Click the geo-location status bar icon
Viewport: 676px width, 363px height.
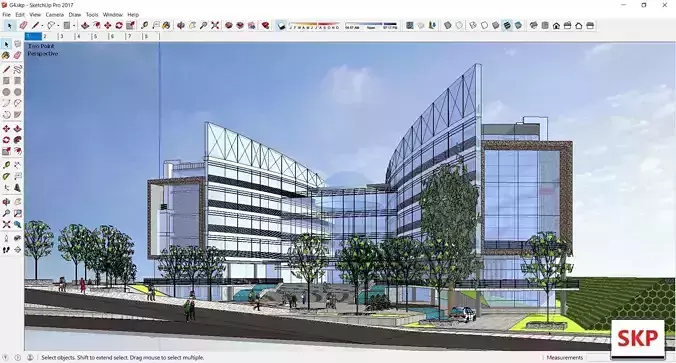(x=6, y=357)
